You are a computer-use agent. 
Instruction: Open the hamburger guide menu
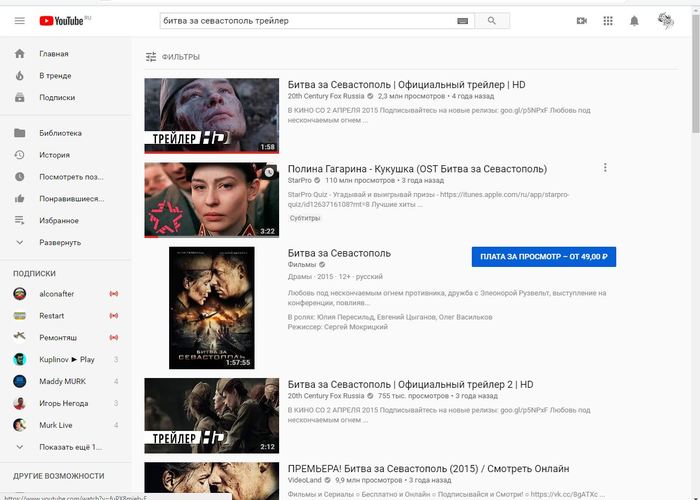[19, 20]
